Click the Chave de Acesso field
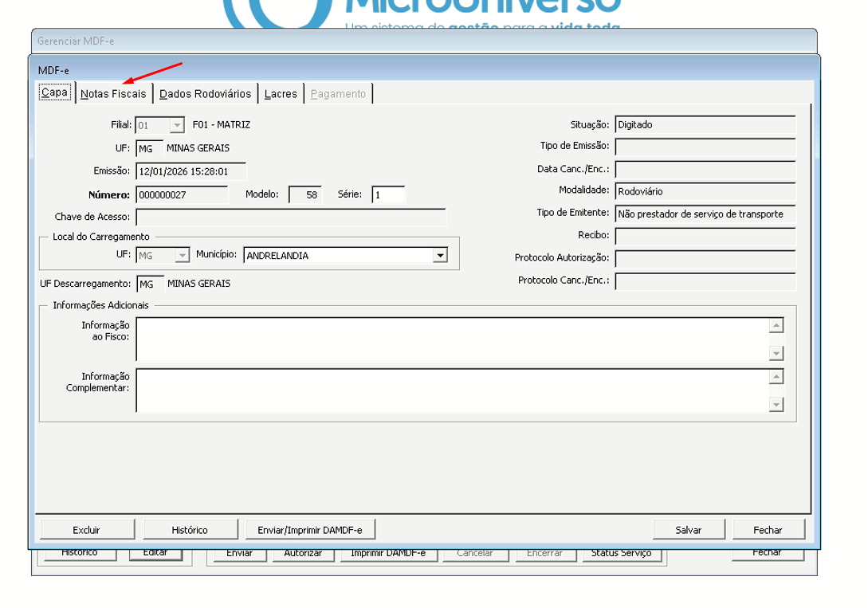 pyautogui.click(x=291, y=218)
